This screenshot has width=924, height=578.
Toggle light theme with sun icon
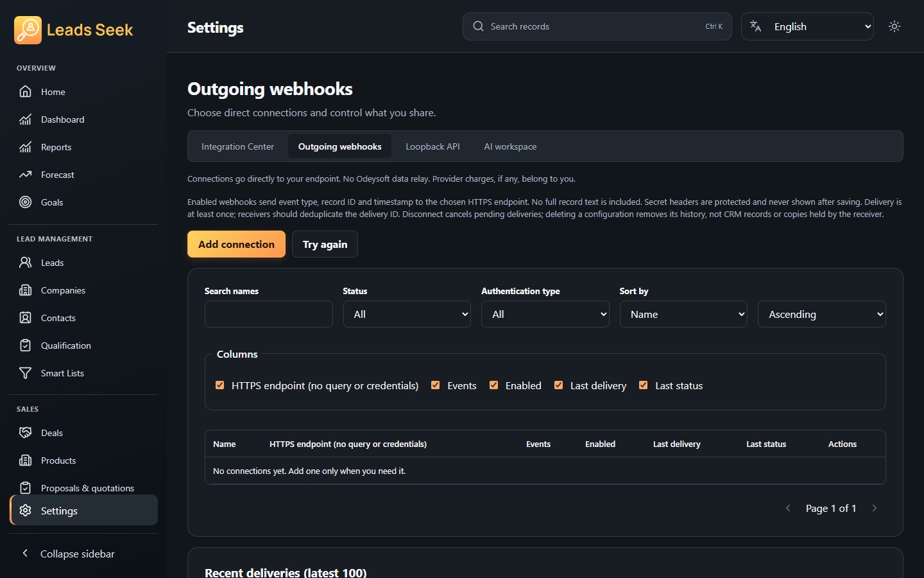[x=894, y=26]
